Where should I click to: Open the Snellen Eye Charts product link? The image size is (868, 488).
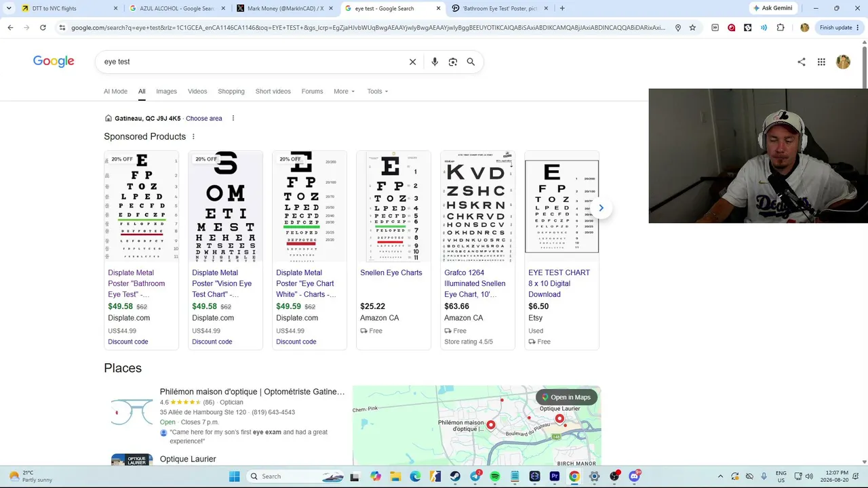click(x=391, y=272)
